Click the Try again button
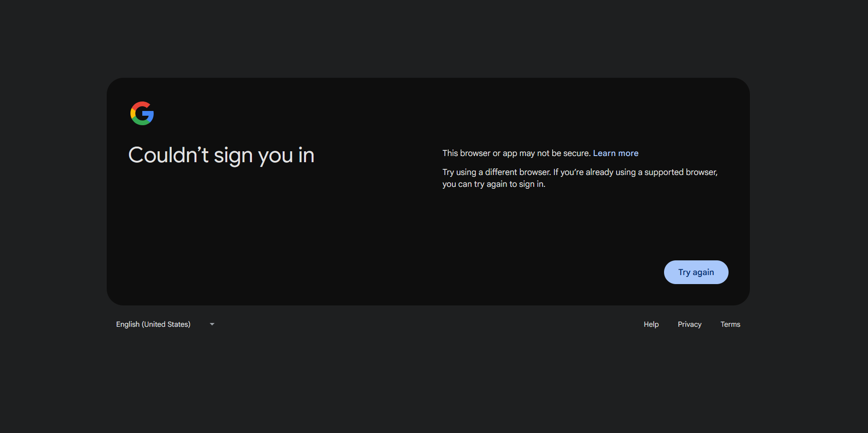Image resolution: width=868 pixels, height=433 pixels. (696, 272)
